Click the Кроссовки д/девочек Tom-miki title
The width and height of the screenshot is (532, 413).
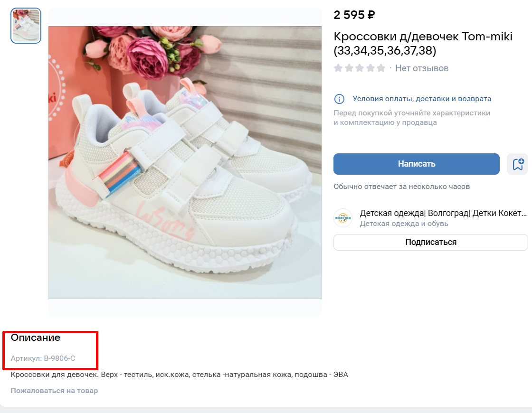click(x=423, y=43)
